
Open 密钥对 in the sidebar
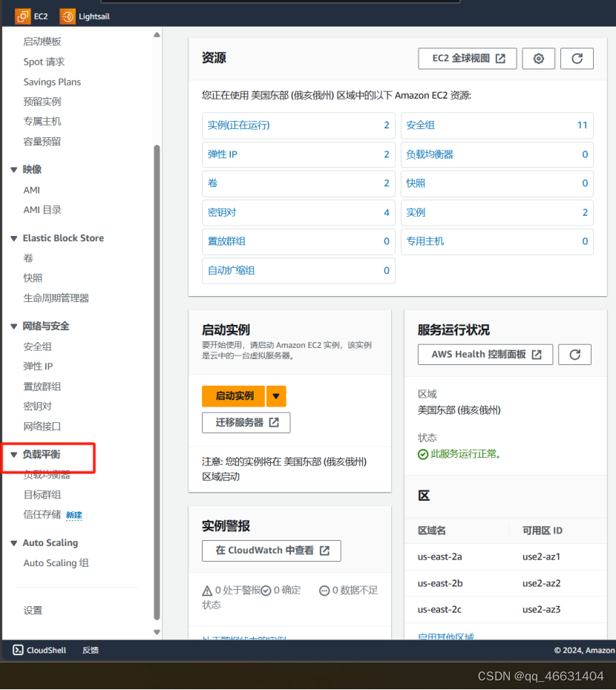[37, 406]
